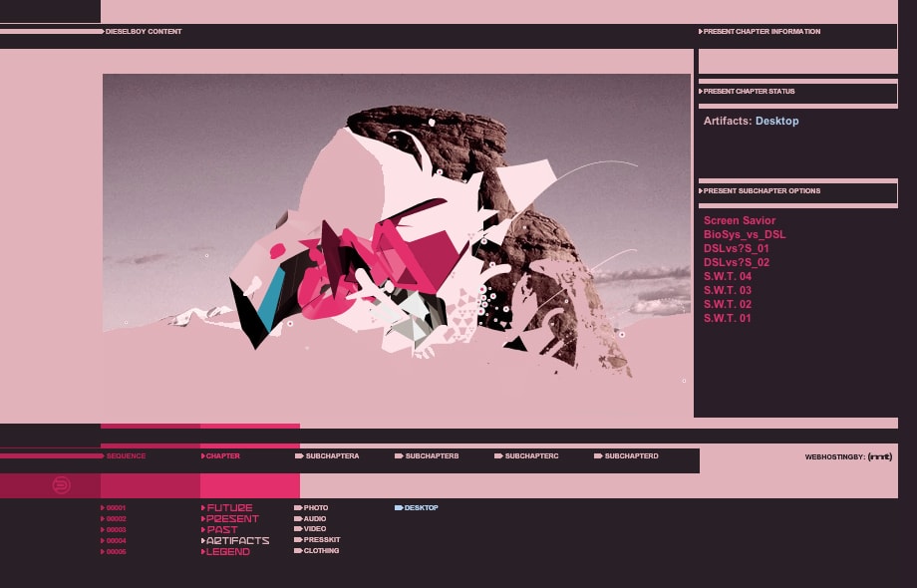Viewport: 917px width, 588px height.
Task: Open the CLOTHING subchapter
Action: coord(316,550)
